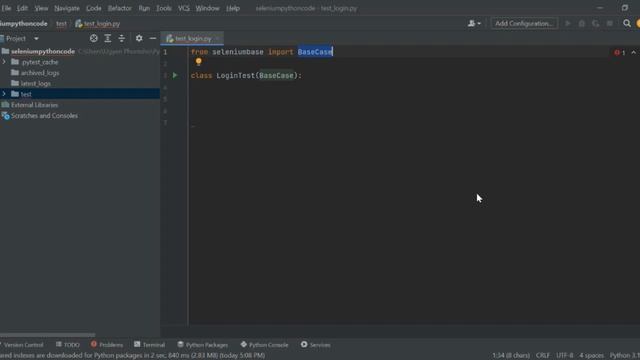Select the test folder row

(x=80, y=94)
